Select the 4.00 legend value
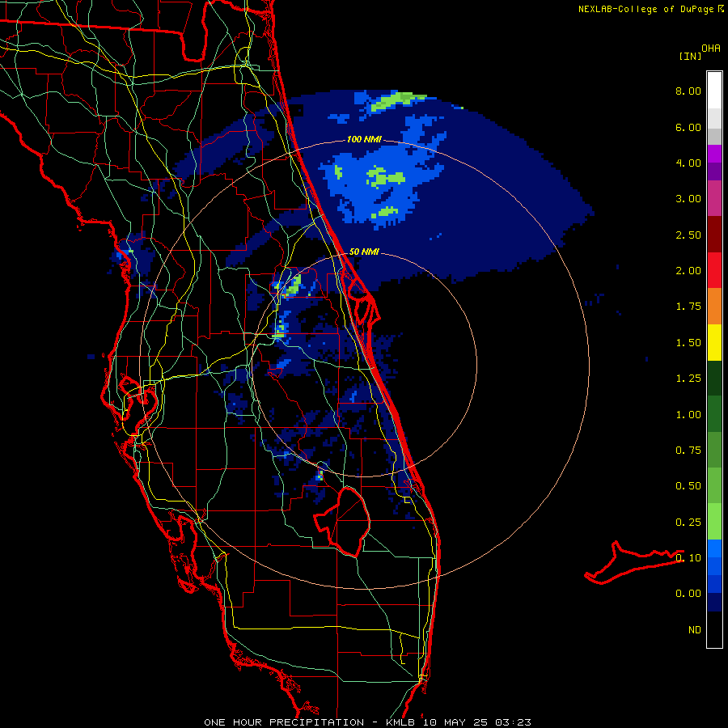 click(x=688, y=163)
